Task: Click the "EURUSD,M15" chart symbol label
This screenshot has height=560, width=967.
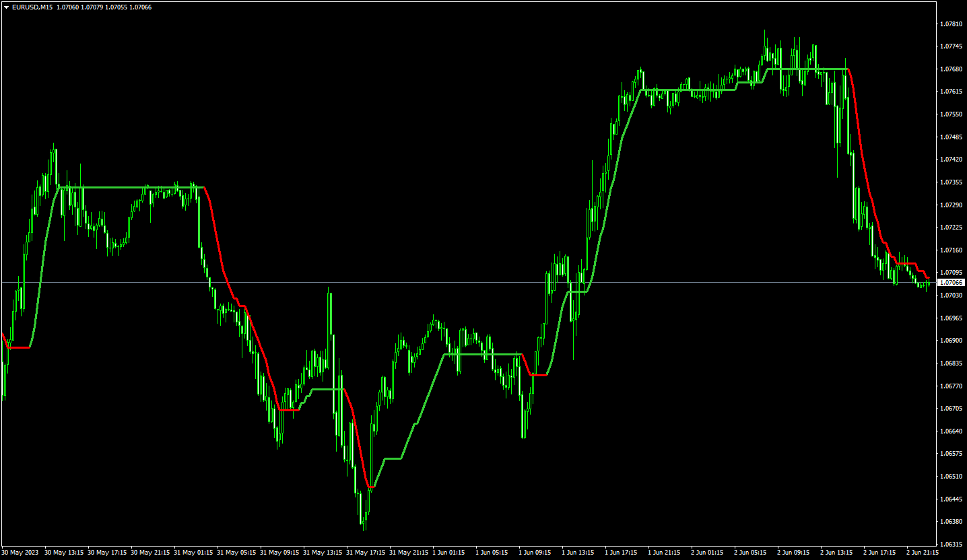Action: [32, 7]
